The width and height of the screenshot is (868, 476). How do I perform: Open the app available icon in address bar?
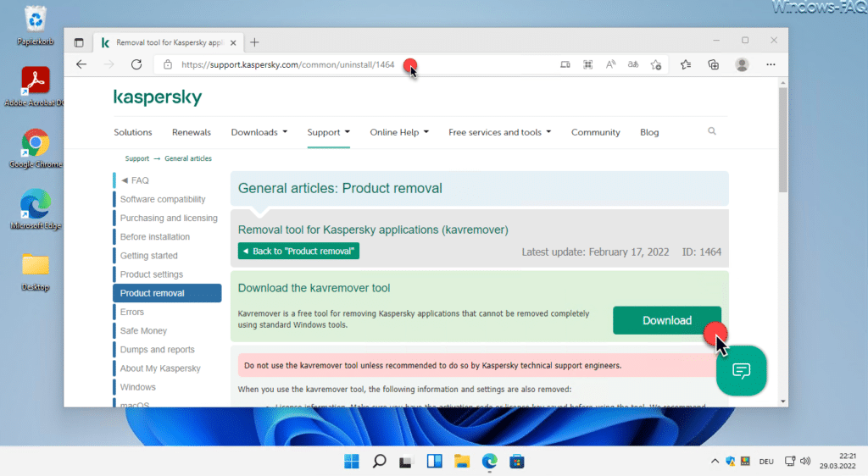[565, 64]
